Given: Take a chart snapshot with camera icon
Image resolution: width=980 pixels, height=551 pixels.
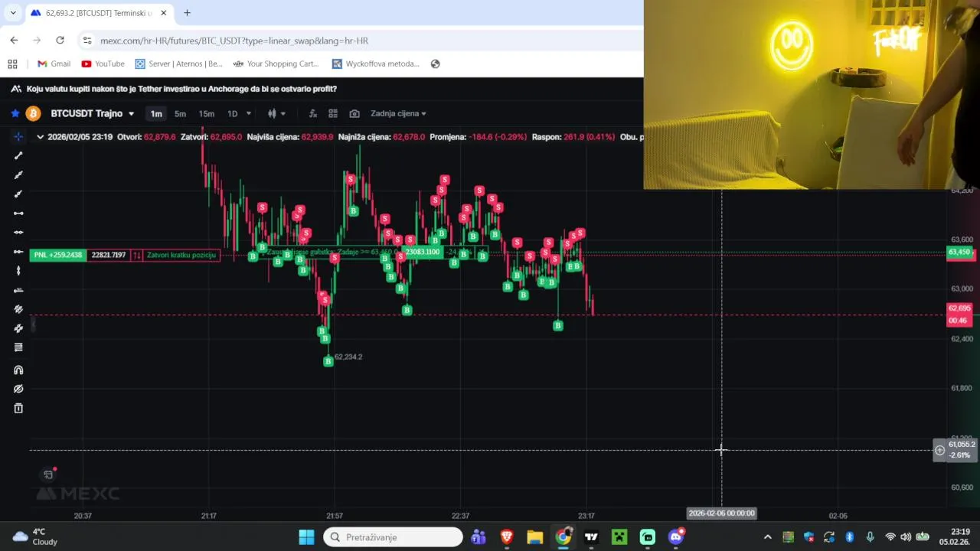Looking at the screenshot, I should pyautogui.click(x=354, y=113).
